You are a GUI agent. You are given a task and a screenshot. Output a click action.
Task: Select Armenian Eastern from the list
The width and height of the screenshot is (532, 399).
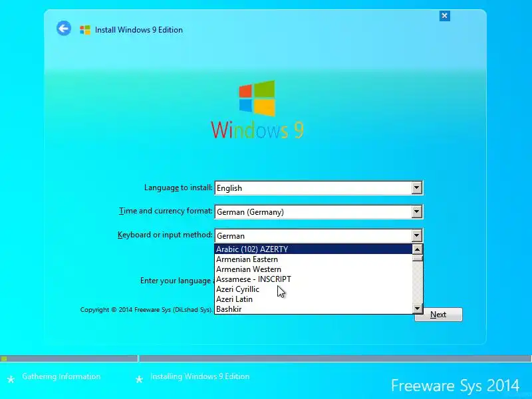[x=313, y=259]
